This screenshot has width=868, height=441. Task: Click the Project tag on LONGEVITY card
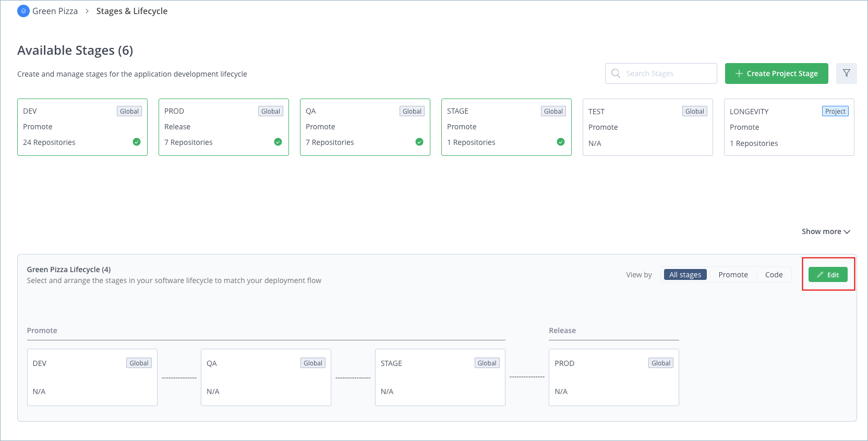(835, 111)
